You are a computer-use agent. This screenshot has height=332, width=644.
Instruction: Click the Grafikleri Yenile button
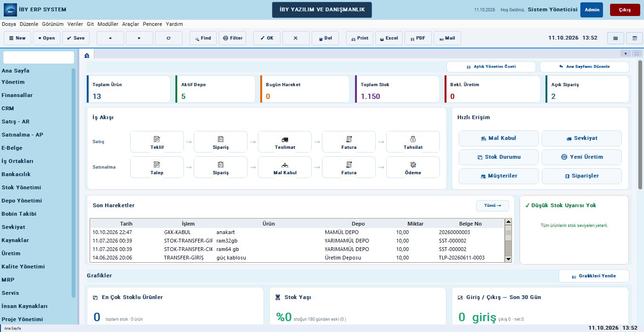[x=594, y=276]
